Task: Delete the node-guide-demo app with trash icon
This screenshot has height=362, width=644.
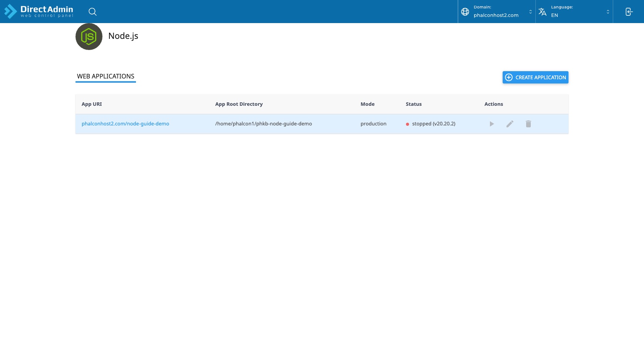Action: tap(528, 124)
